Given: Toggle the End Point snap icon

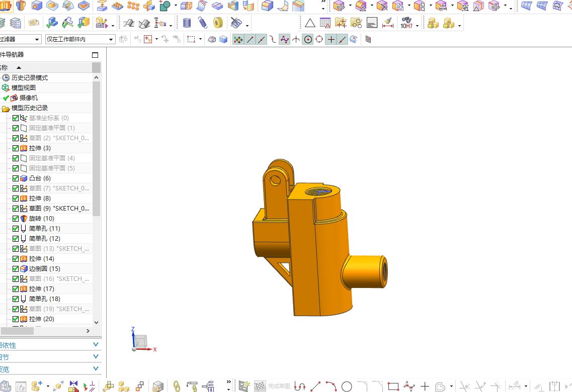Looking at the screenshot, I should pos(250,39).
